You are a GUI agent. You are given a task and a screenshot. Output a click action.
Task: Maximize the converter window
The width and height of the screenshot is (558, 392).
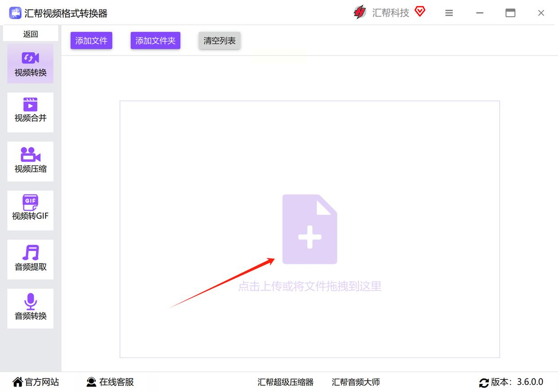point(510,13)
